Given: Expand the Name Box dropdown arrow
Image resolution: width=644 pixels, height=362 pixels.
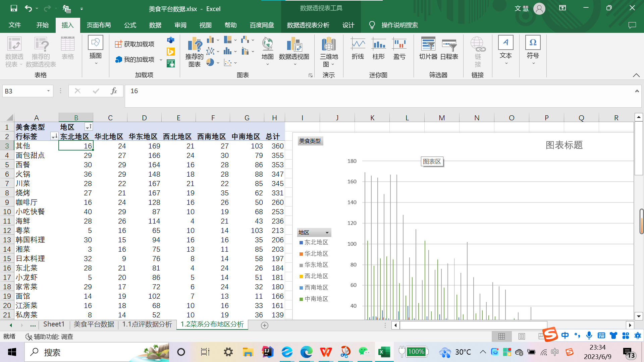Looking at the screenshot, I should 48,91.
